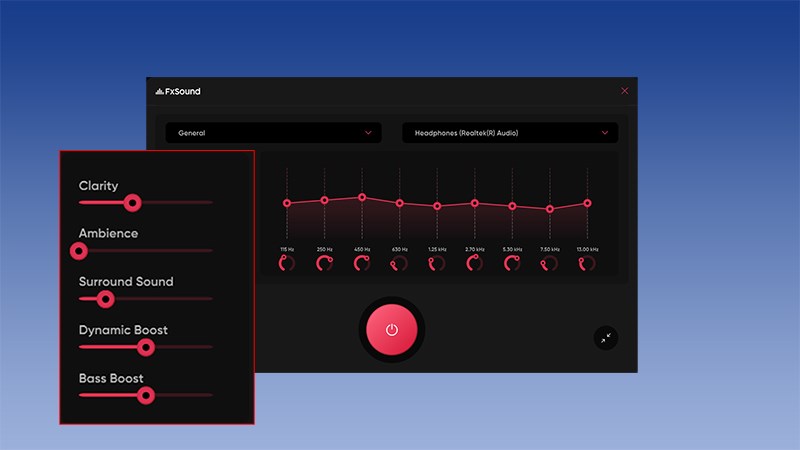
Task: Click the 7.50 kHz frequency knob
Action: [549, 263]
